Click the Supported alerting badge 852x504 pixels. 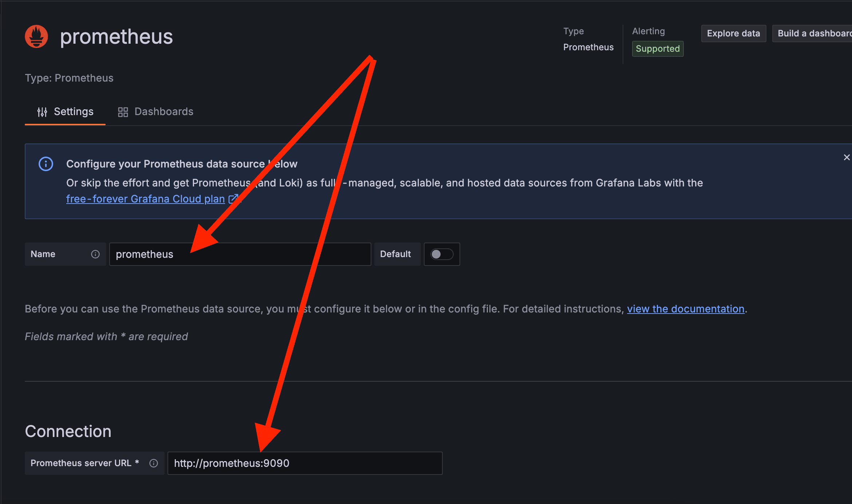[658, 49]
